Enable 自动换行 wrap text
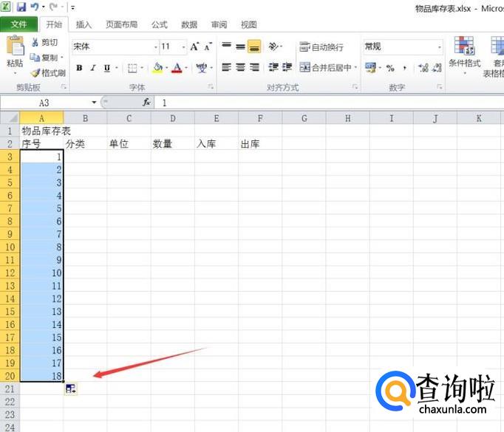 coord(321,47)
